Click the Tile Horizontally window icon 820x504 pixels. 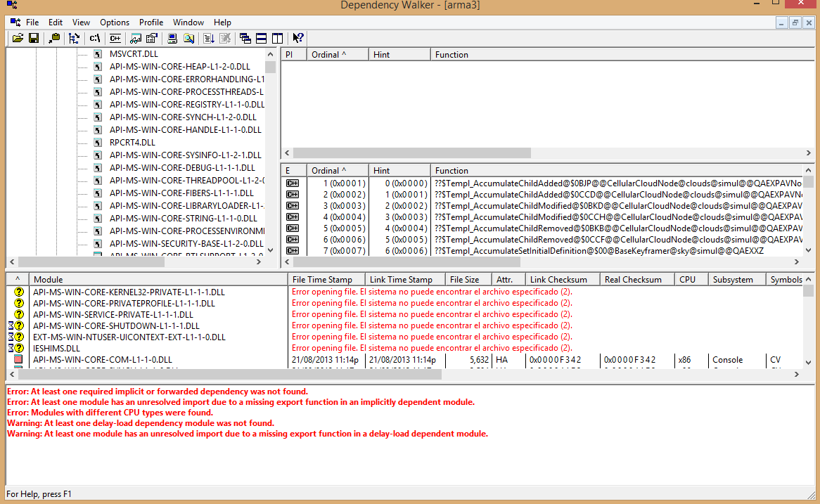coord(261,39)
